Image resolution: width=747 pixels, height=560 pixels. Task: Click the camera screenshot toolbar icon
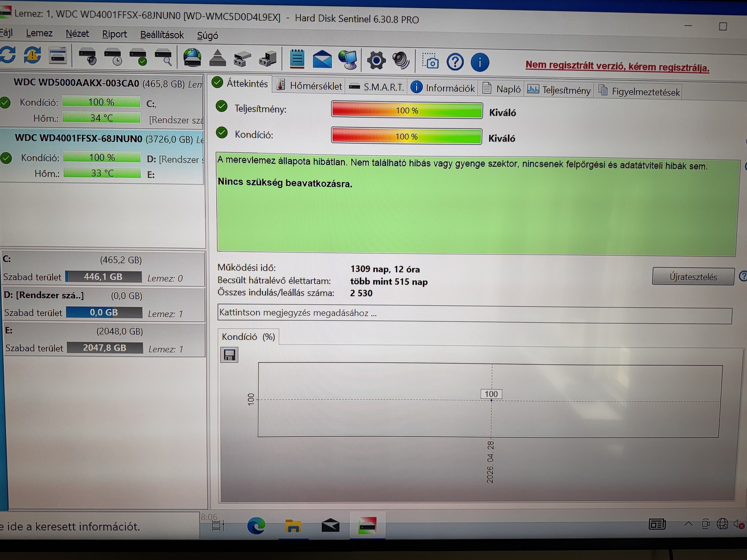(x=431, y=62)
